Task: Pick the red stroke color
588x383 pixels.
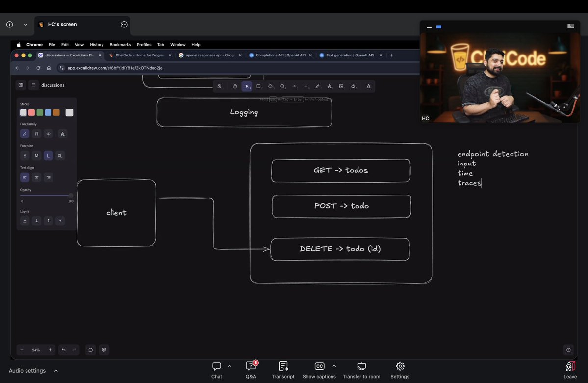Action: tap(31, 112)
